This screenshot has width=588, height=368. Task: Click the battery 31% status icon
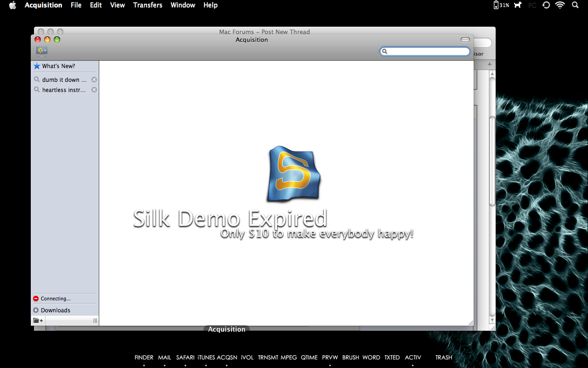click(x=501, y=5)
